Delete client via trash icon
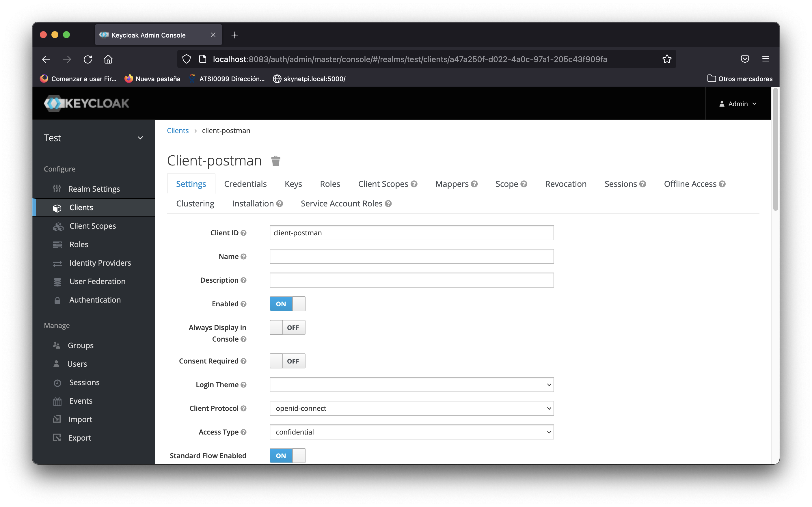 275,161
